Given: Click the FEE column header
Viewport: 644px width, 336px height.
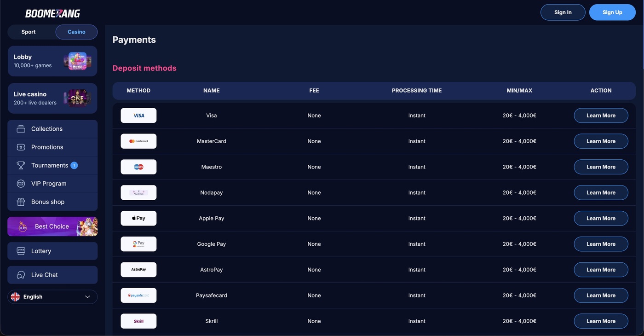Looking at the screenshot, I should coord(314,91).
